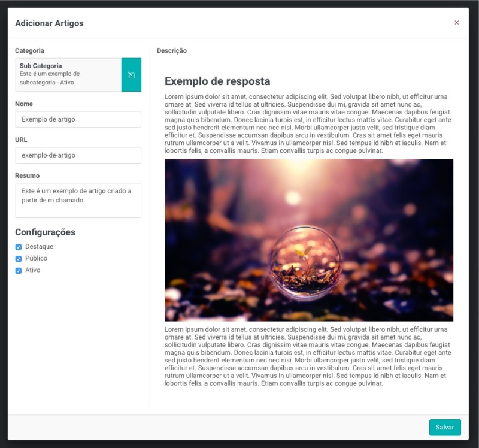Click the Categoria label

point(29,51)
